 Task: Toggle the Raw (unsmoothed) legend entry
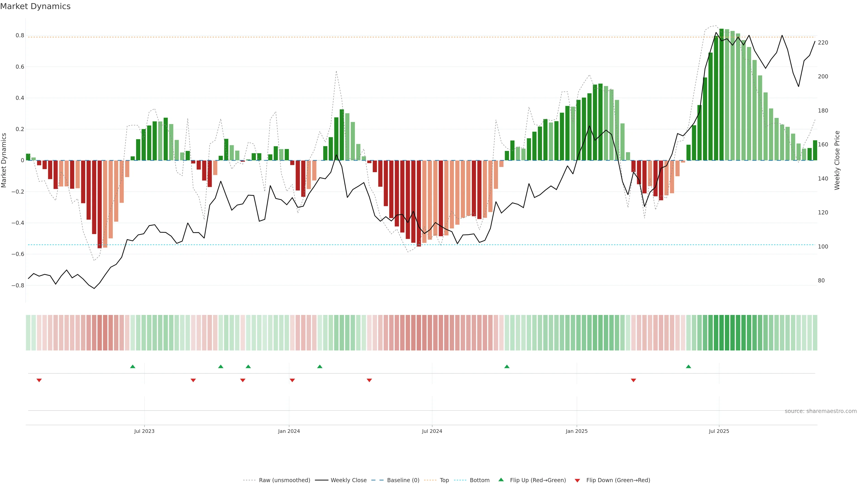click(x=284, y=480)
